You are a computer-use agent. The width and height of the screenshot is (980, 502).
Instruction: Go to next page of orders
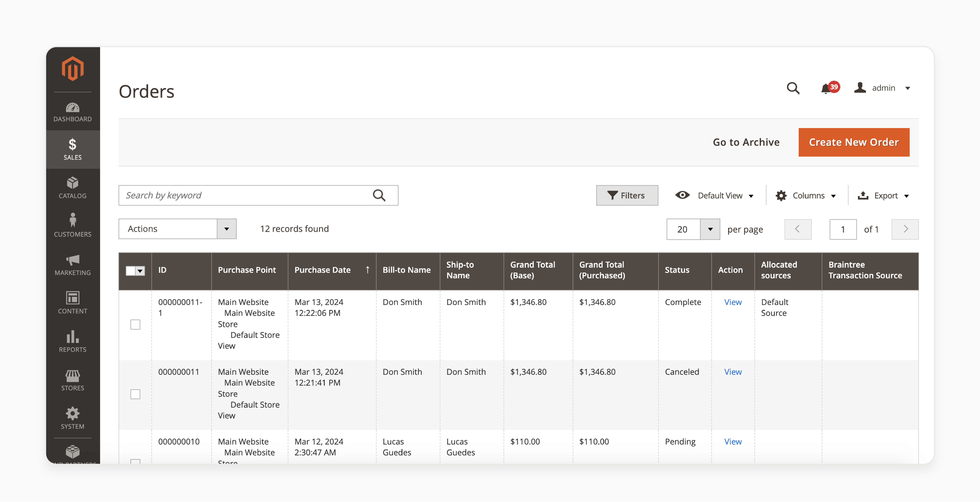click(905, 229)
